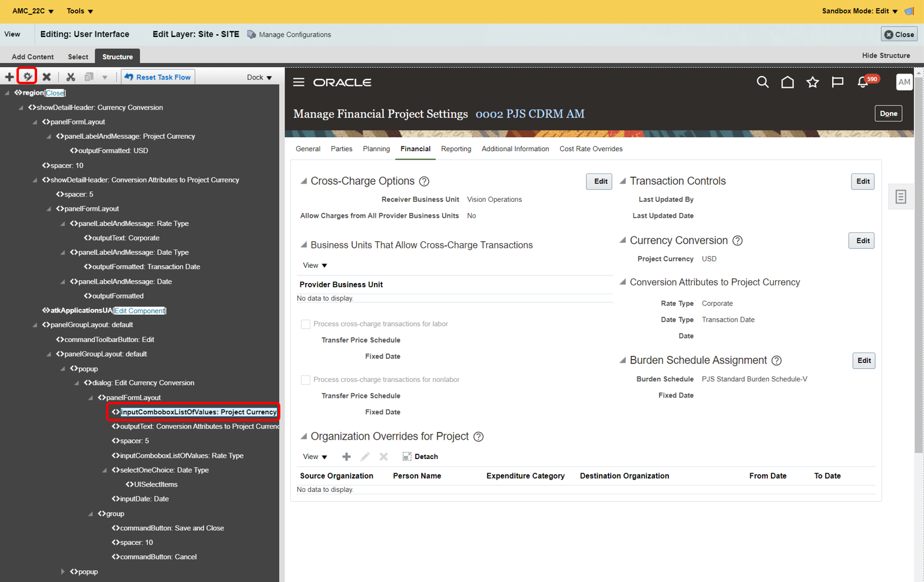Image resolution: width=924 pixels, height=582 pixels.
Task: Open the Tools dropdown menu
Action: (x=80, y=11)
